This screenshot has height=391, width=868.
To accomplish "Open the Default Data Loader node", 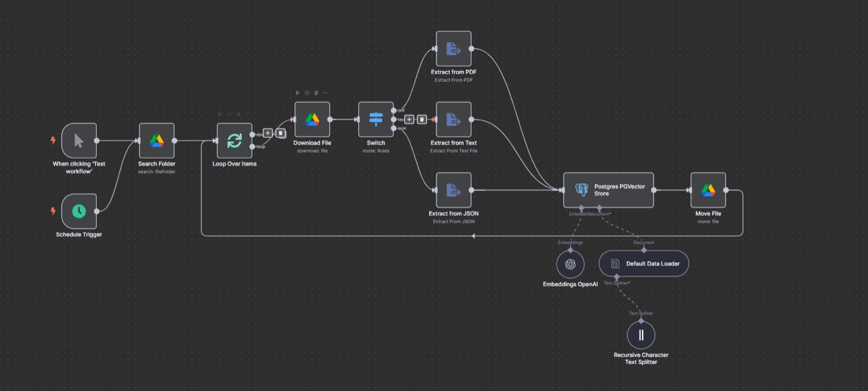I will (x=644, y=264).
